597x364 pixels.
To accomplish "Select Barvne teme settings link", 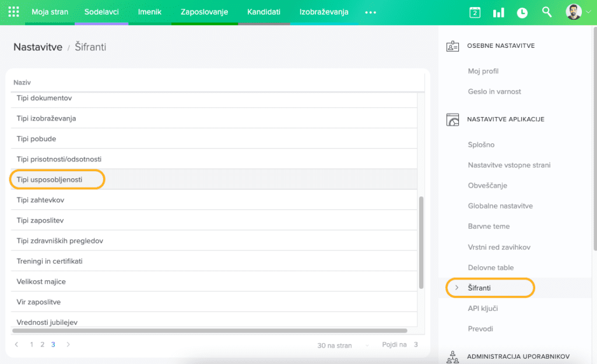I will click(x=489, y=227).
